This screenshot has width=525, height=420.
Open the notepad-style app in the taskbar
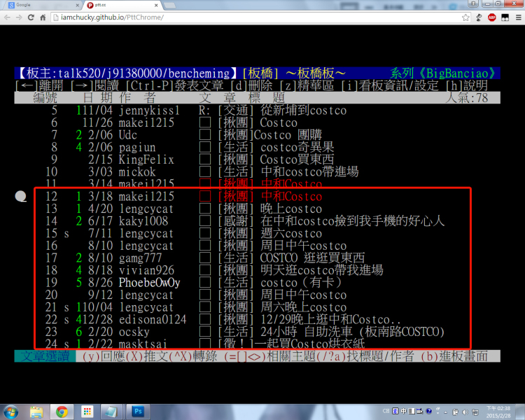pos(111,412)
